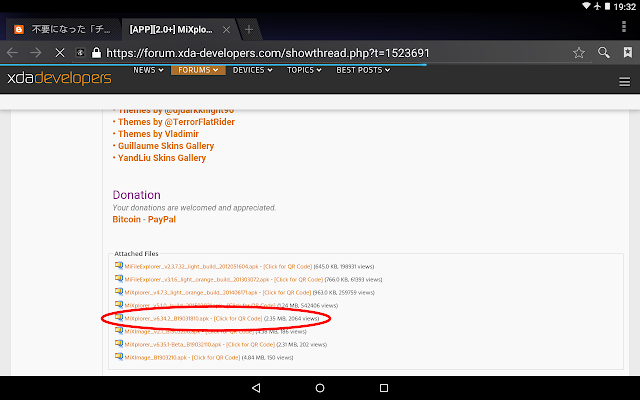Open QR code for MiFileExplorer_v3.1.6
Viewport: 640px width, 400px height.
(298, 280)
